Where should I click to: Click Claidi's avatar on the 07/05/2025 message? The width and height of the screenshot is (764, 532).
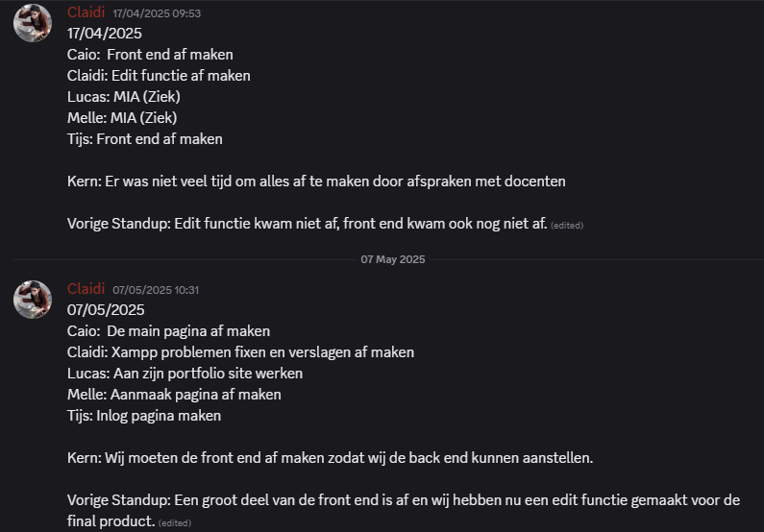click(x=33, y=299)
